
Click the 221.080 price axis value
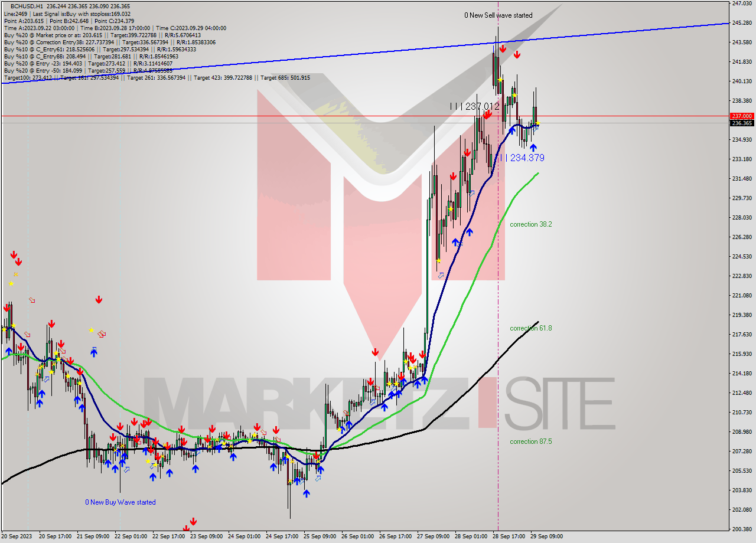coord(741,296)
